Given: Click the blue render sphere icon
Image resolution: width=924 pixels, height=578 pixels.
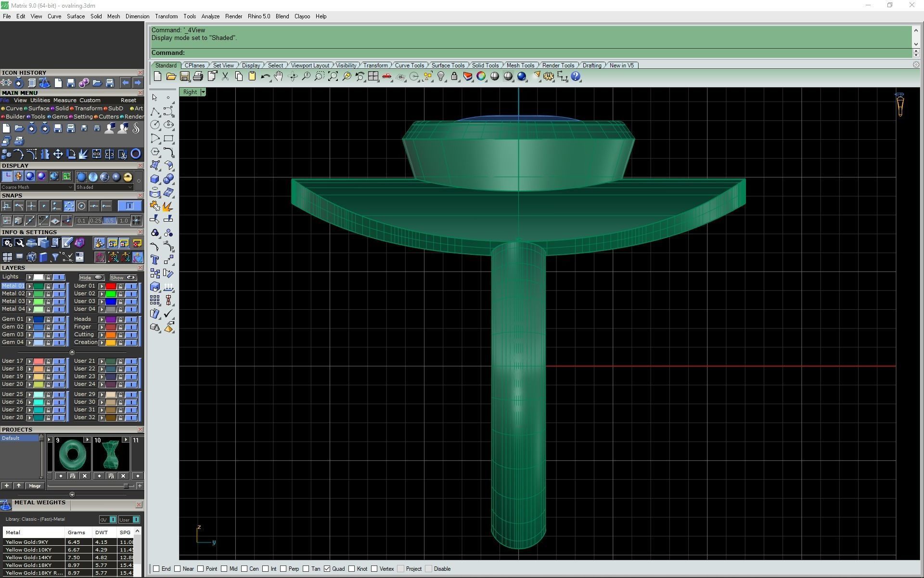Looking at the screenshot, I should click(x=522, y=76).
